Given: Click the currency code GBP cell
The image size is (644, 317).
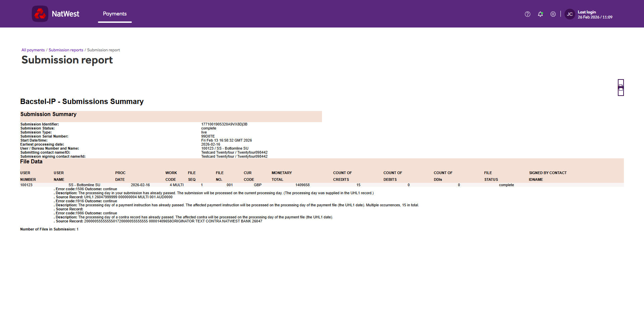Looking at the screenshot, I should pyautogui.click(x=258, y=185).
